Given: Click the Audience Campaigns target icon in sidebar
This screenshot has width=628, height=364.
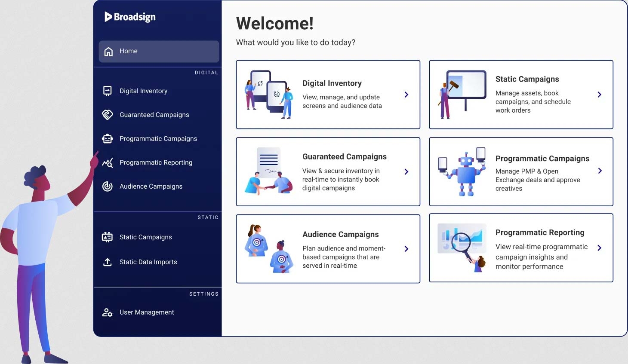Looking at the screenshot, I should point(108,186).
